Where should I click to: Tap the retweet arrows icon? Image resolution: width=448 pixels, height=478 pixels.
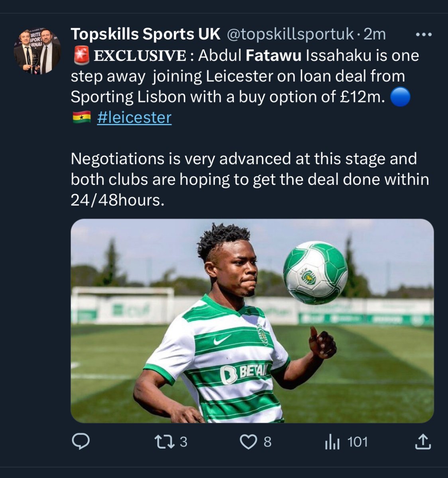162,442
